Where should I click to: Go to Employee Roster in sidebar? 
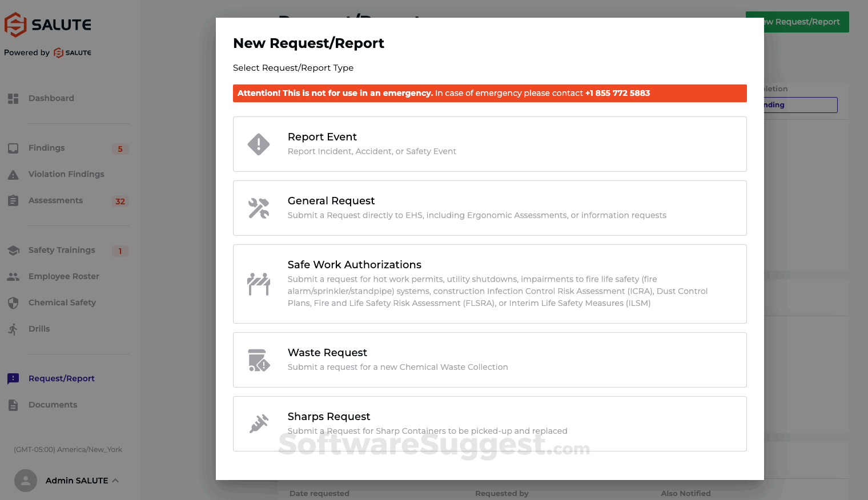pos(64,276)
